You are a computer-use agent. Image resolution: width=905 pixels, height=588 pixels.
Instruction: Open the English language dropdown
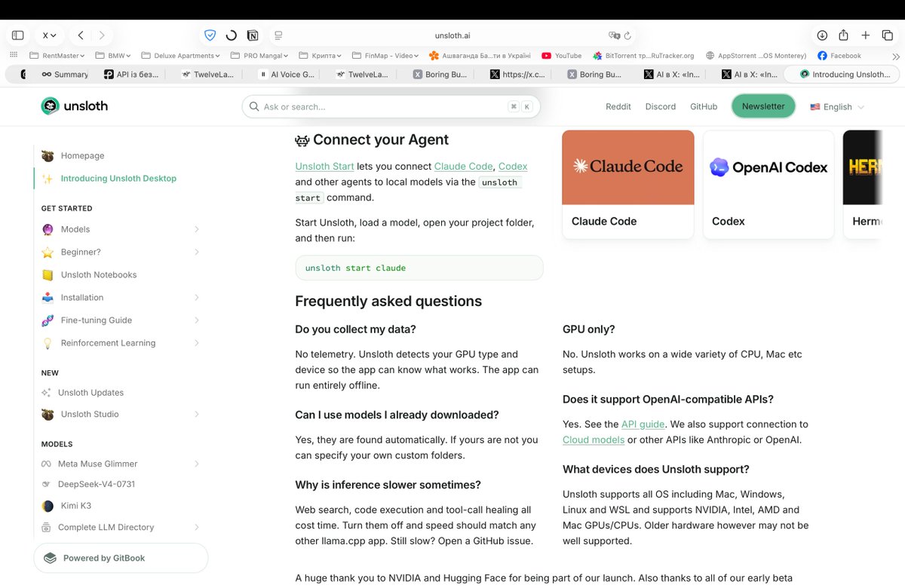[x=837, y=107]
